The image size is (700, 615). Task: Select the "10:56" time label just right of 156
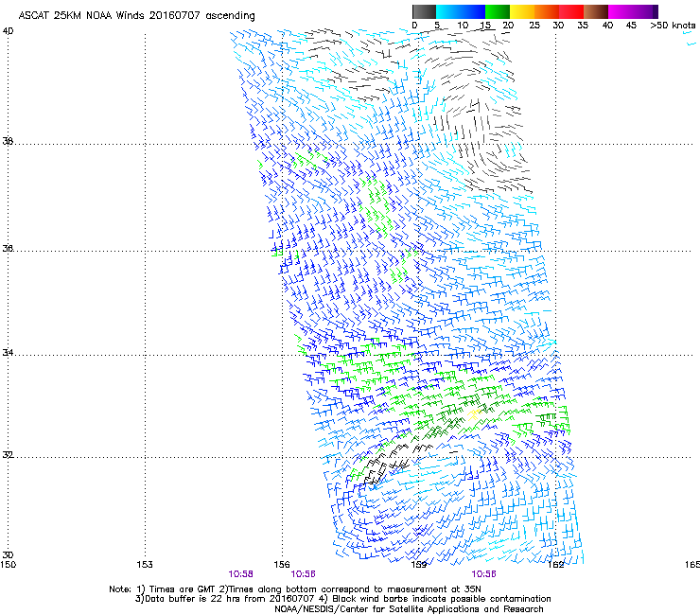click(303, 574)
